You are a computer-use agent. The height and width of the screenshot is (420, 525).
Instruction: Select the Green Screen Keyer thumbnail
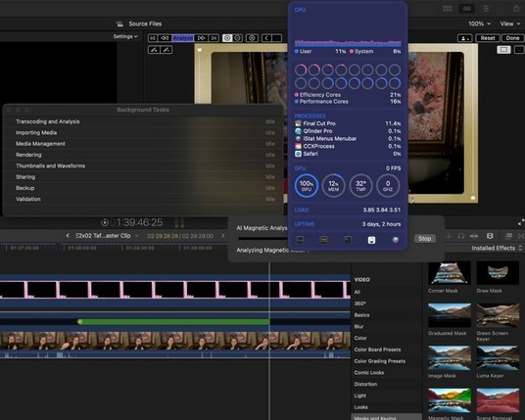pos(498,315)
